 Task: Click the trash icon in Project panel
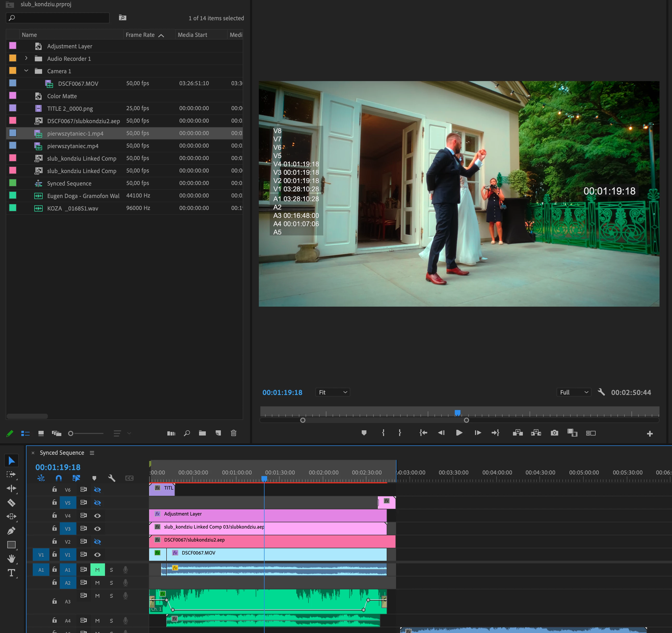click(x=233, y=433)
